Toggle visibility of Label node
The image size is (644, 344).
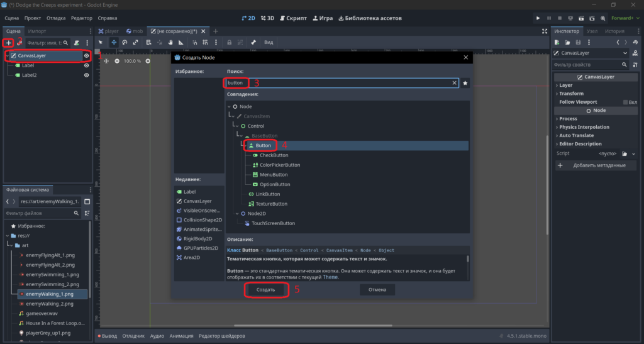click(x=86, y=65)
